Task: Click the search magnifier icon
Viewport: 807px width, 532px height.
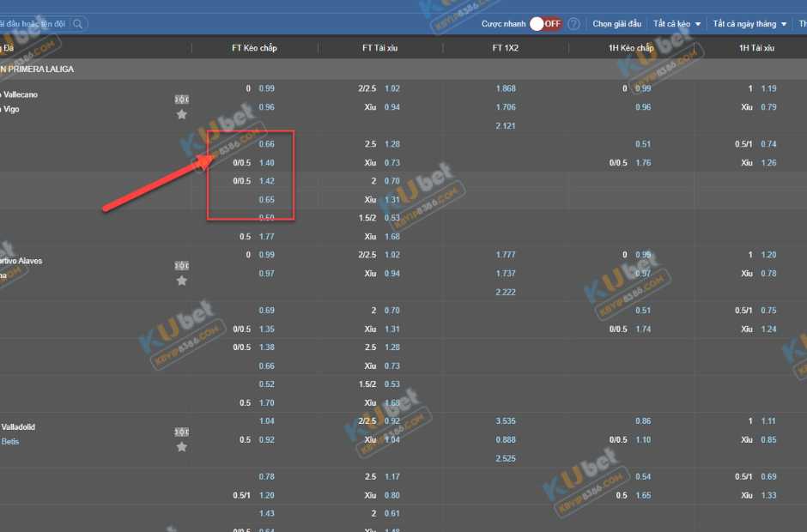Action: [78, 24]
